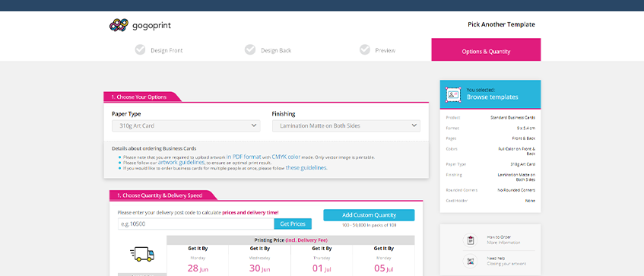Click the delivery post code input field
Image resolution: width=644 pixels, height=276 pixels.
[196, 224]
